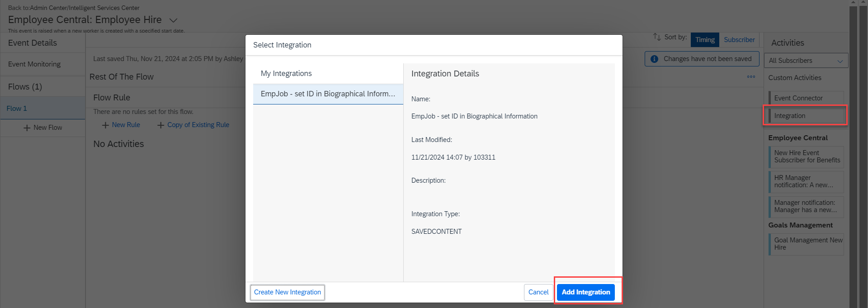The width and height of the screenshot is (868, 308).
Task: Click the plus icon for New Flow
Action: tap(27, 128)
